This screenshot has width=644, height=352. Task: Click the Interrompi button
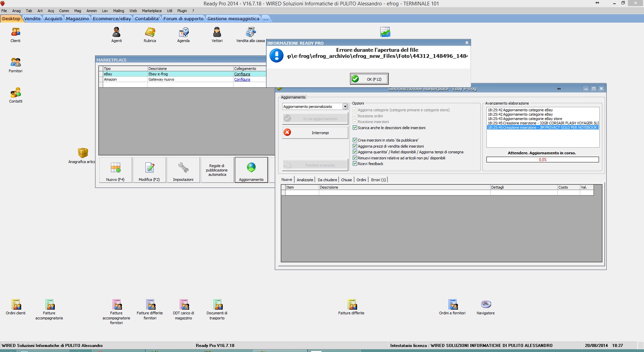coord(315,132)
